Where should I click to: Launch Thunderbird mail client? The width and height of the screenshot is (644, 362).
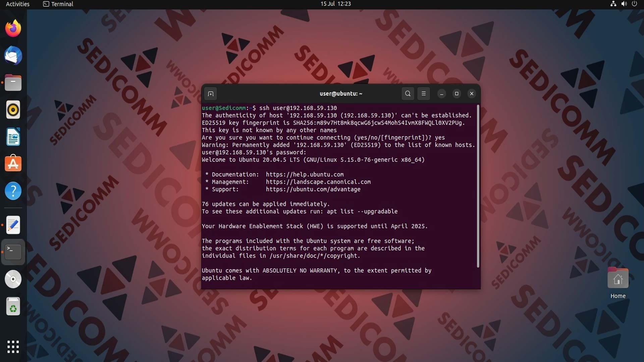pos(13,55)
